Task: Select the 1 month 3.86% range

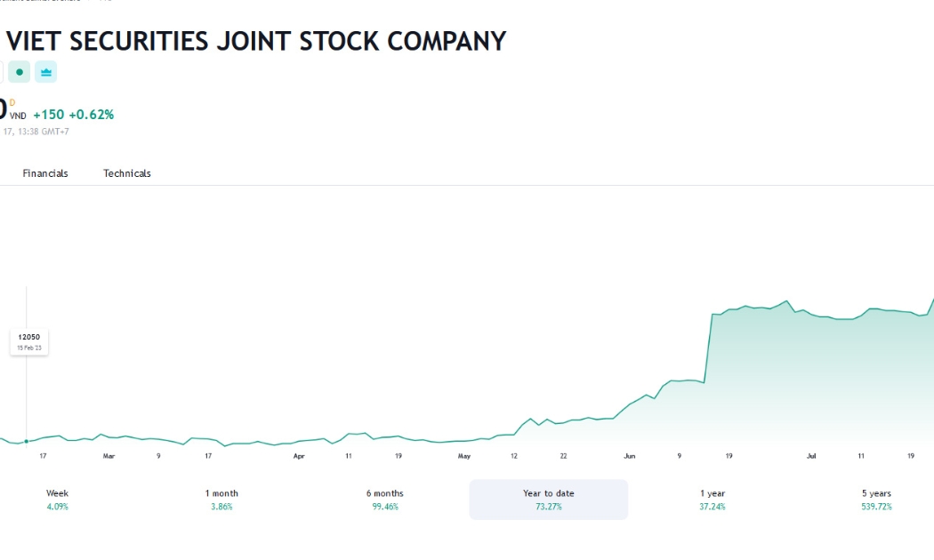Action: (x=221, y=500)
